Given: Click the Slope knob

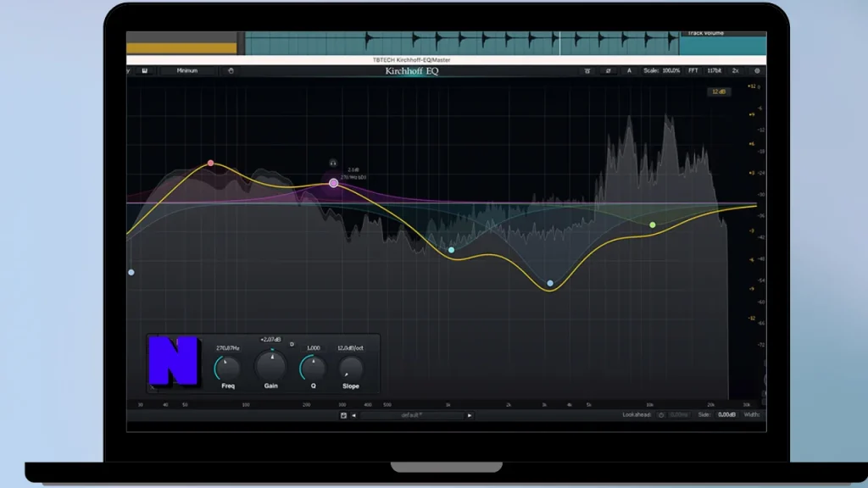Looking at the screenshot, I should 350,369.
